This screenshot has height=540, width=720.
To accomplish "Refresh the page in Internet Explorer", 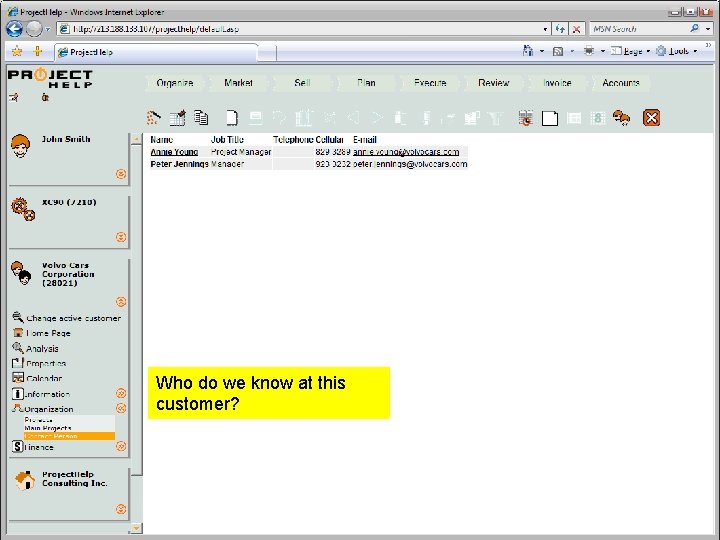I will point(560,29).
